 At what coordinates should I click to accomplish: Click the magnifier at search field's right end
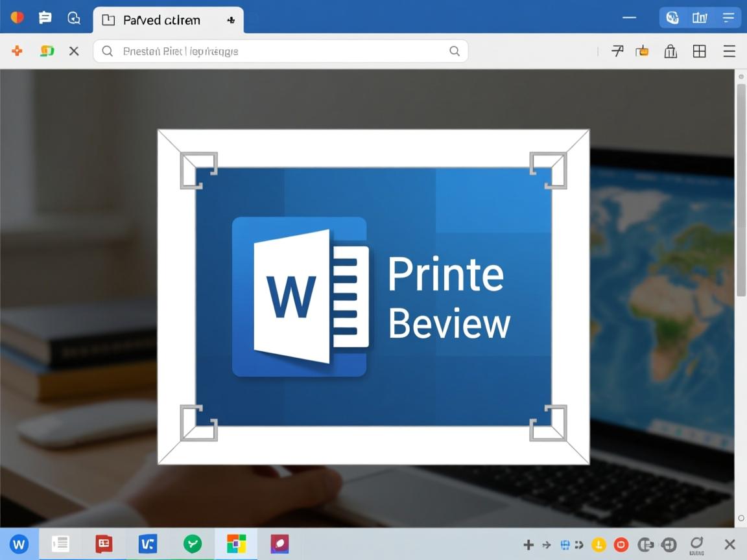click(x=455, y=51)
